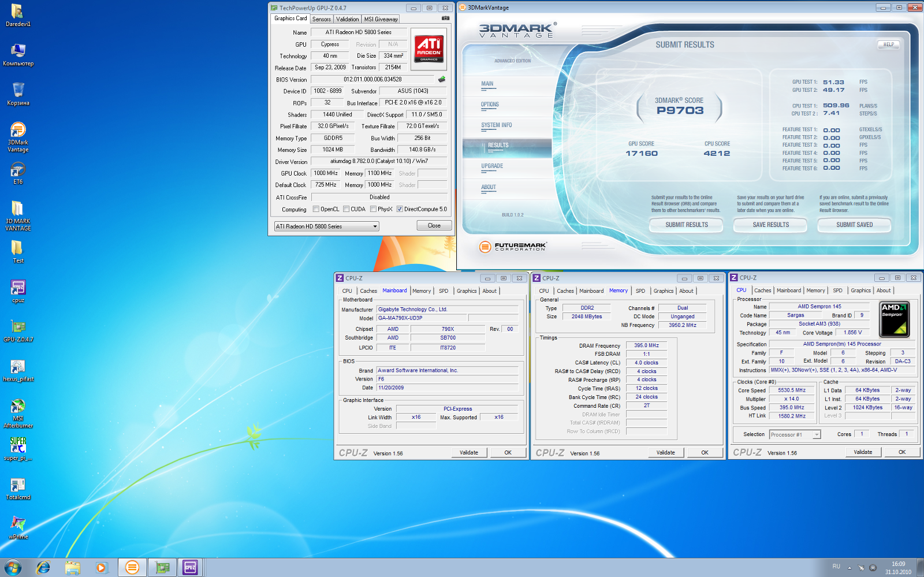Open the MSI Giveaway tab in GPU-Z
Viewport: 924px width, 577px height.
381,19
